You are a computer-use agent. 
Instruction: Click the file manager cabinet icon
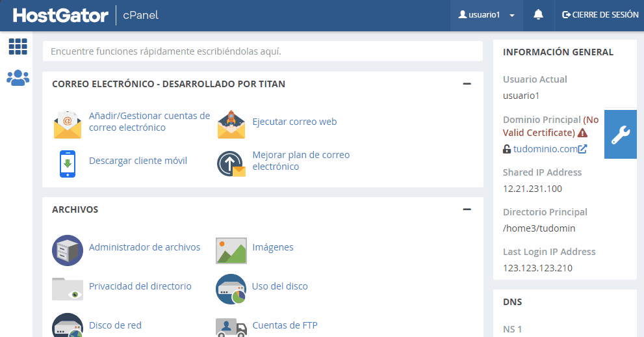click(x=68, y=250)
